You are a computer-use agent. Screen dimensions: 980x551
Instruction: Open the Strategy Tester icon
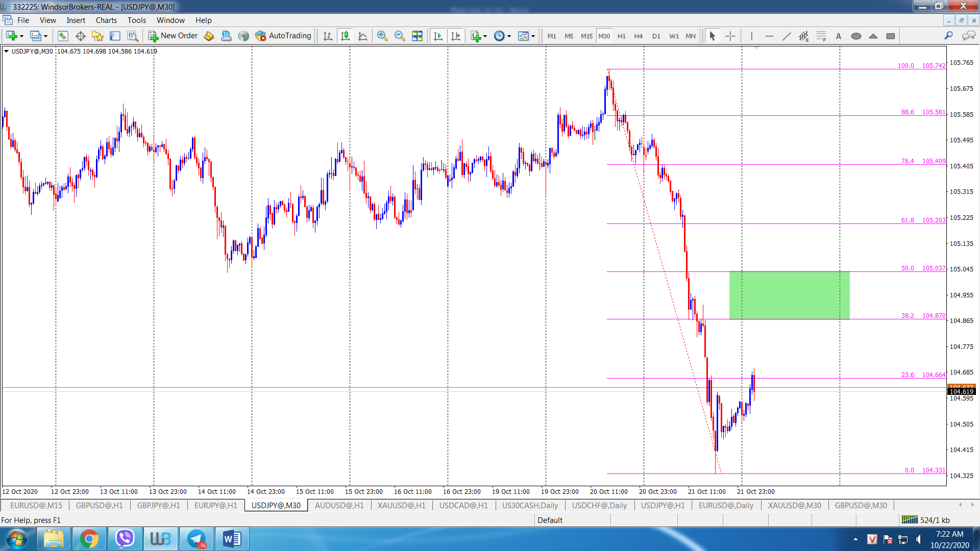tap(133, 36)
